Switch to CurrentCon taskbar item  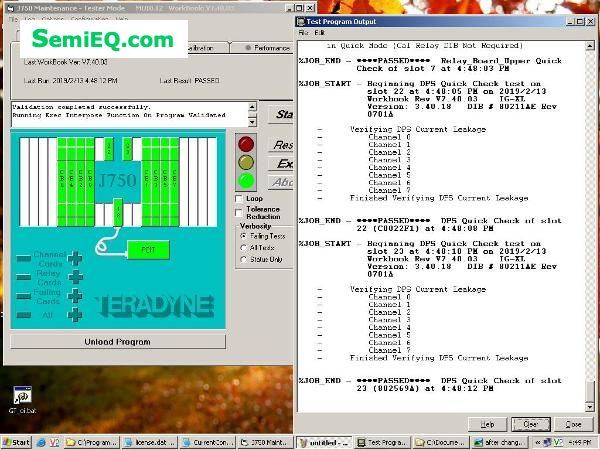(207, 443)
